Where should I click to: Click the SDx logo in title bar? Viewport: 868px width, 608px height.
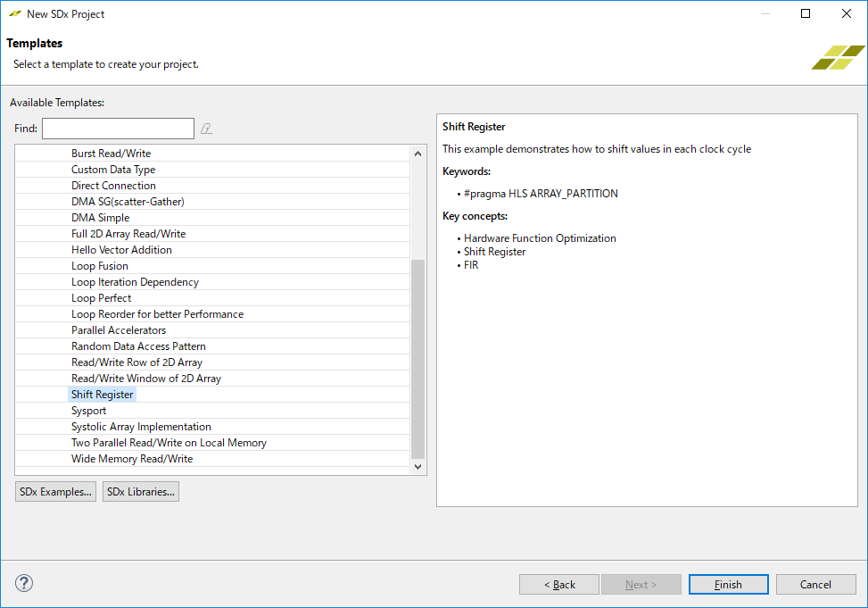pyautogui.click(x=15, y=14)
